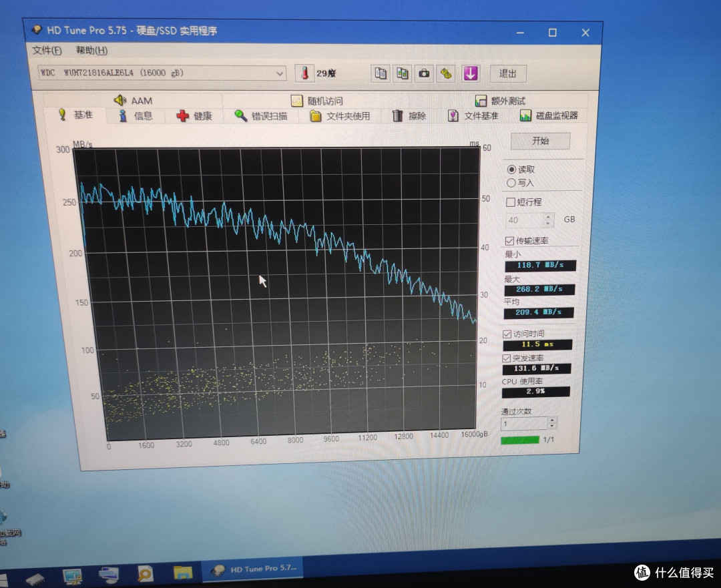The height and width of the screenshot is (588, 721).
Task: Open the WDC drive selection dropdown
Action: click(x=280, y=73)
